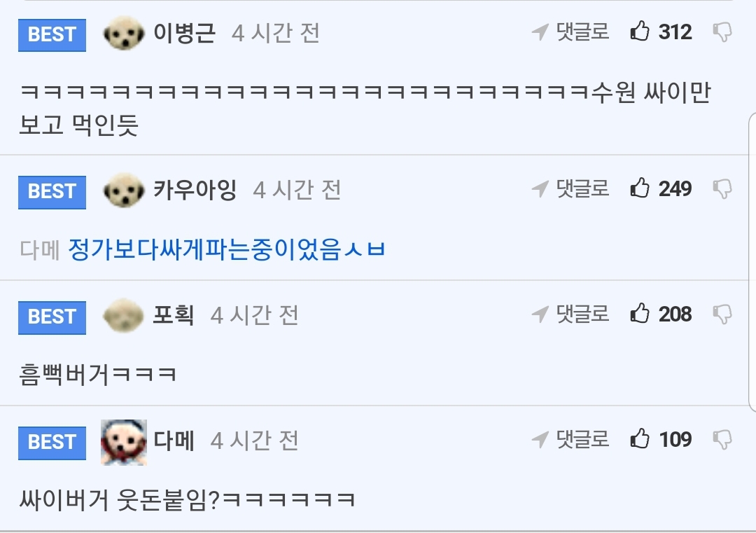Go to 이병근's comment via 댓글로
The width and height of the screenshot is (756, 533).
[570, 32]
